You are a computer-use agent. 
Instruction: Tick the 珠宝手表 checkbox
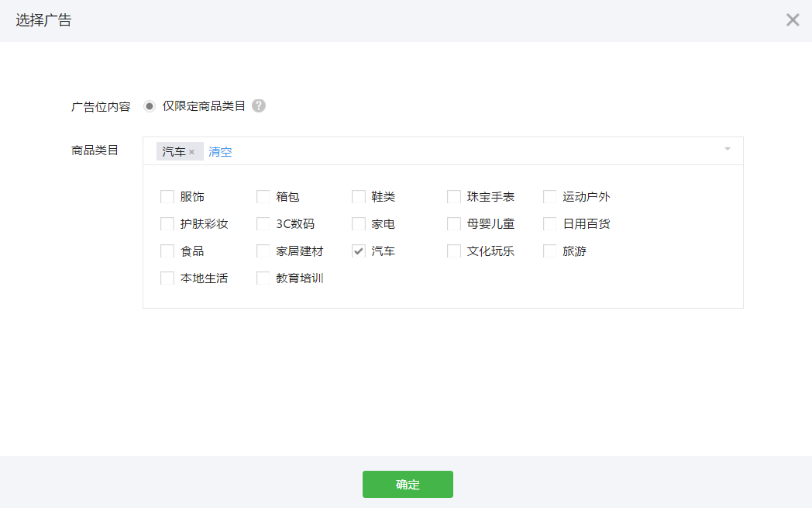pyautogui.click(x=454, y=197)
